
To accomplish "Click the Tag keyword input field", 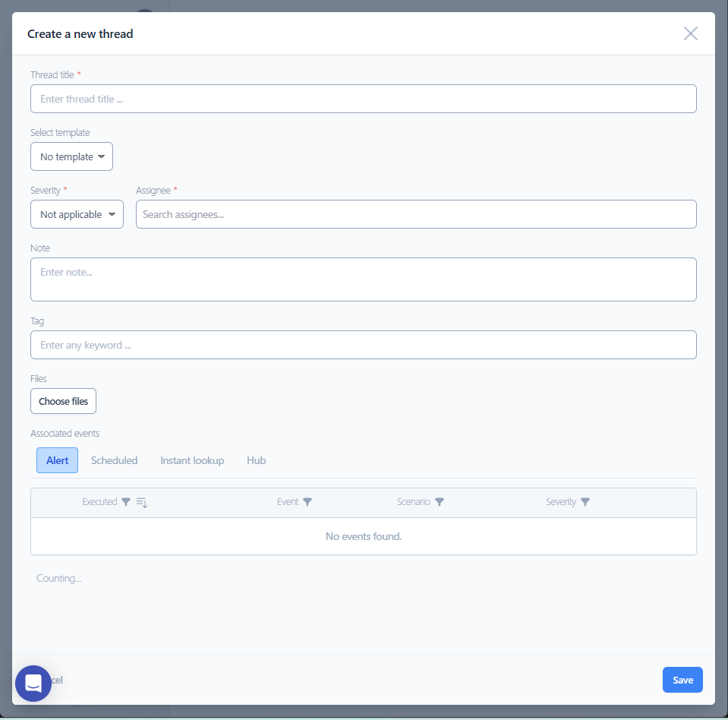I will tap(363, 345).
